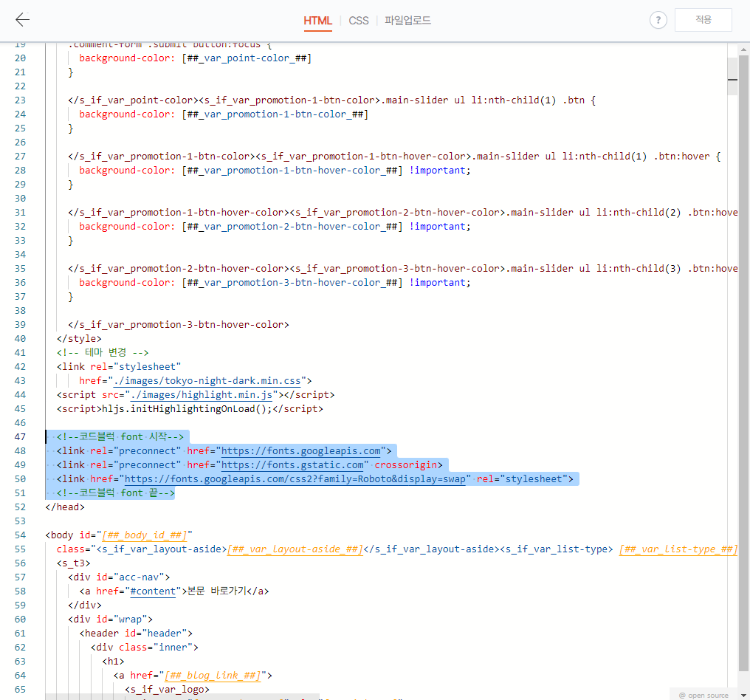Open the ./images/highlight.min.js link
Screen dimensions: 750x700
click(202, 395)
